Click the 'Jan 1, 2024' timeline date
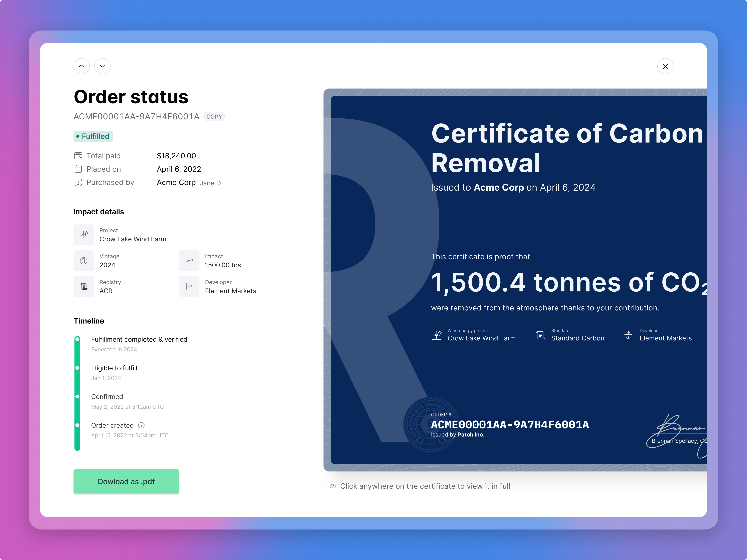Viewport: 747px width, 560px height. click(x=106, y=378)
